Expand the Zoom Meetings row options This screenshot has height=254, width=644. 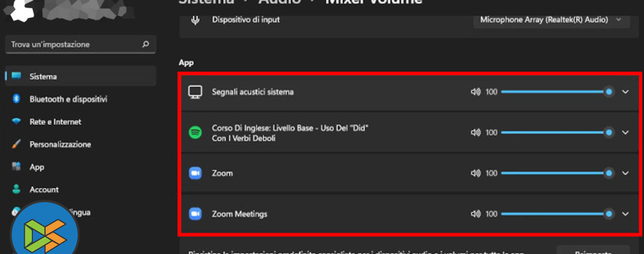pyautogui.click(x=626, y=214)
